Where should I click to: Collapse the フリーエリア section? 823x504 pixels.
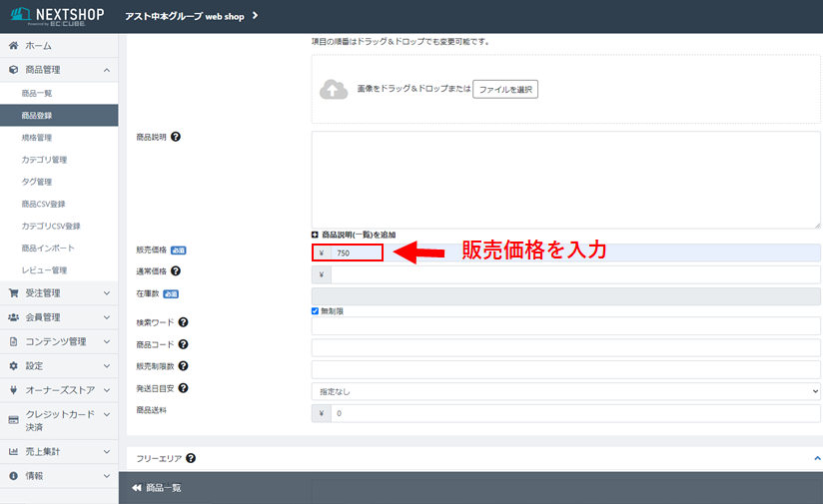pos(815,458)
